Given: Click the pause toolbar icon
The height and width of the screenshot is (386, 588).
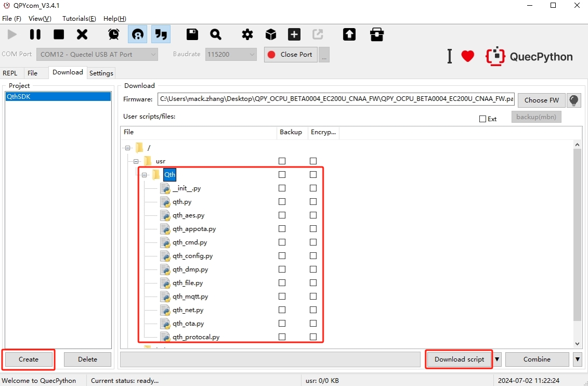Looking at the screenshot, I should click(35, 34).
